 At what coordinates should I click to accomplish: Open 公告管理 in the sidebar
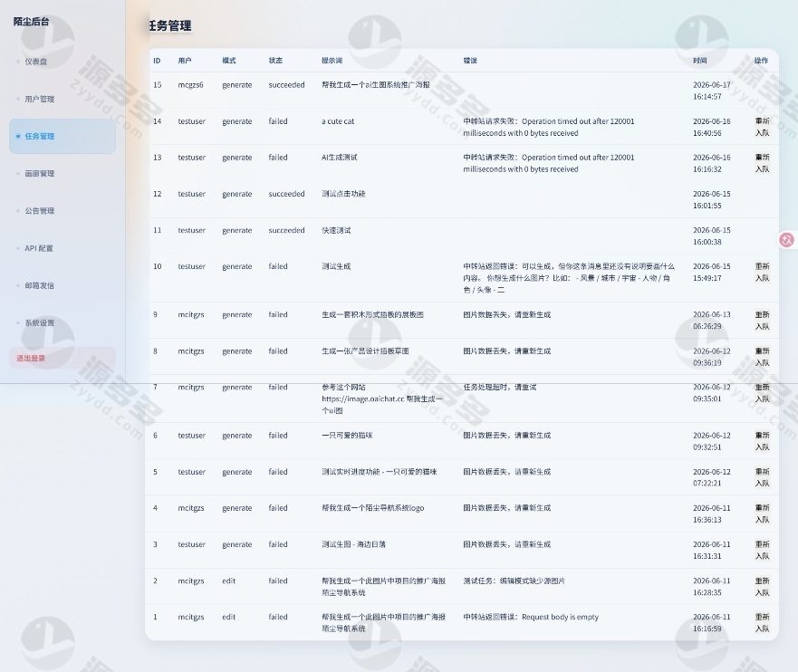(62, 211)
